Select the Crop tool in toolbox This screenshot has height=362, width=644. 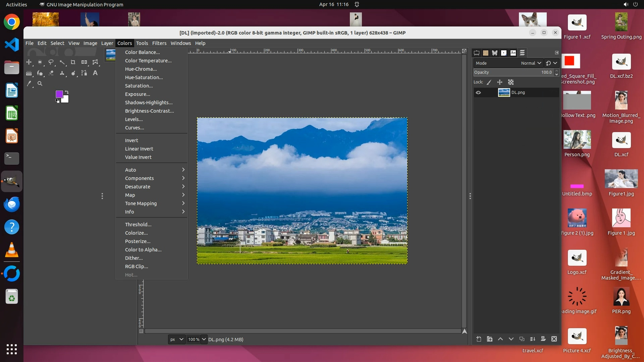73,62
